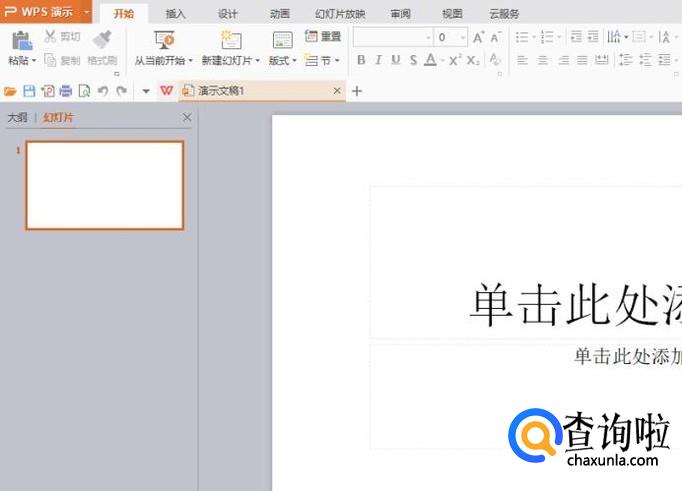This screenshot has height=491, width=682.
Task: Toggle underline formatting
Action: (x=395, y=60)
